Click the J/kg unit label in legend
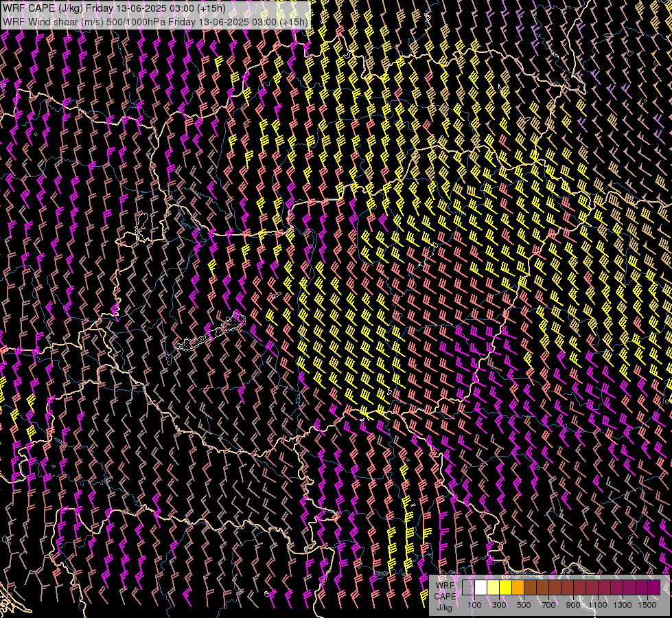The width and height of the screenshot is (672, 618). (x=445, y=607)
